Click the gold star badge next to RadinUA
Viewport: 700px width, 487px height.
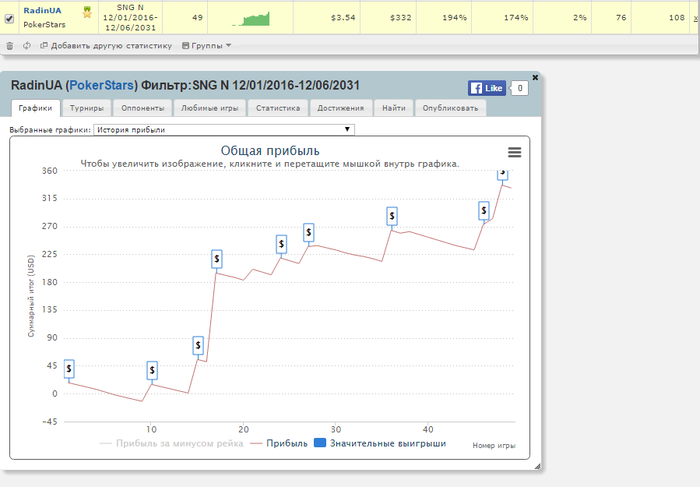[x=87, y=12]
